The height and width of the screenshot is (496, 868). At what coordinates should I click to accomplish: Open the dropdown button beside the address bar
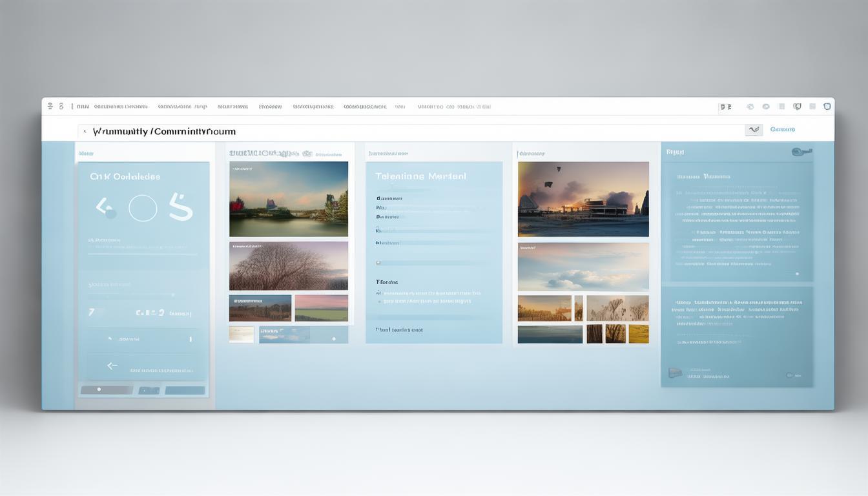pyautogui.click(x=754, y=130)
